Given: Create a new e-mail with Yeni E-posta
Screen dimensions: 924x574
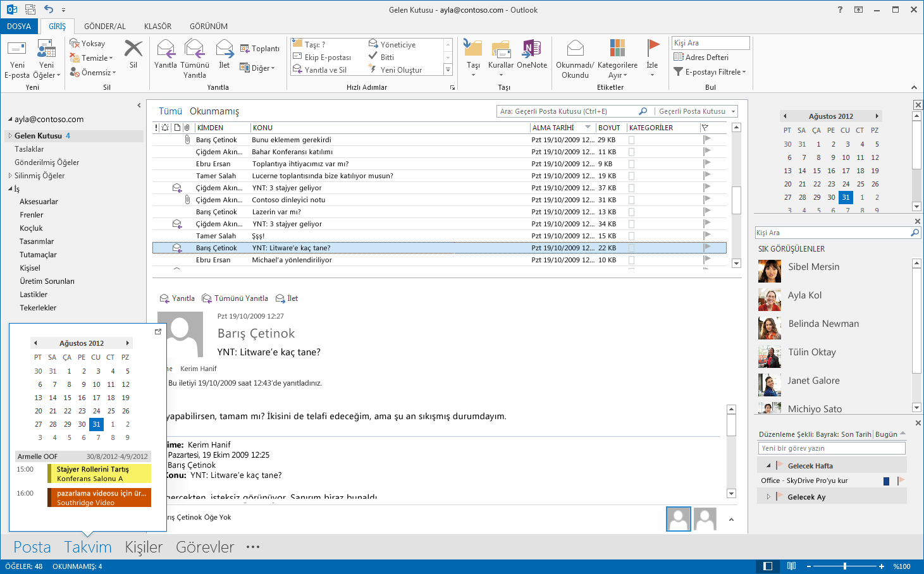Looking at the screenshot, I should coord(17,59).
